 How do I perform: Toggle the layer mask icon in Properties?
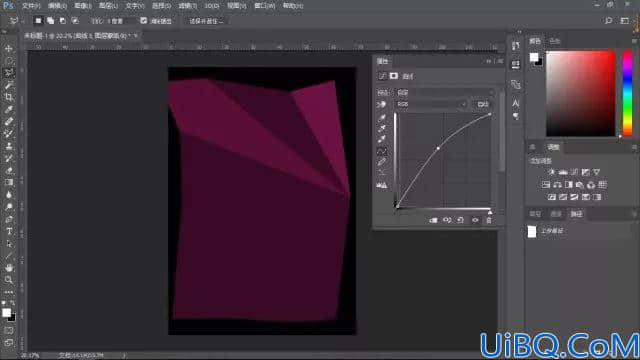[x=393, y=76]
